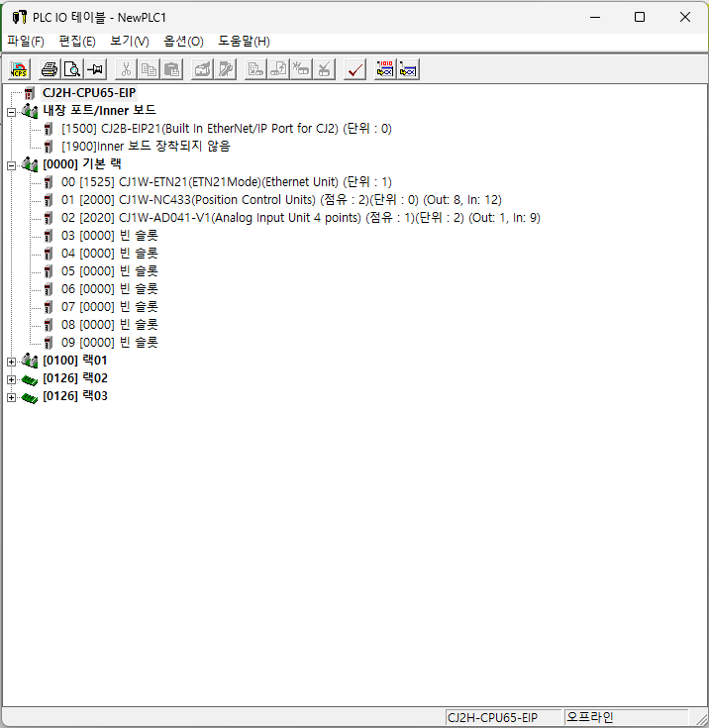Screen dimensions: 709x728
Task: Click the Cut scissors icon
Action: click(x=126, y=69)
